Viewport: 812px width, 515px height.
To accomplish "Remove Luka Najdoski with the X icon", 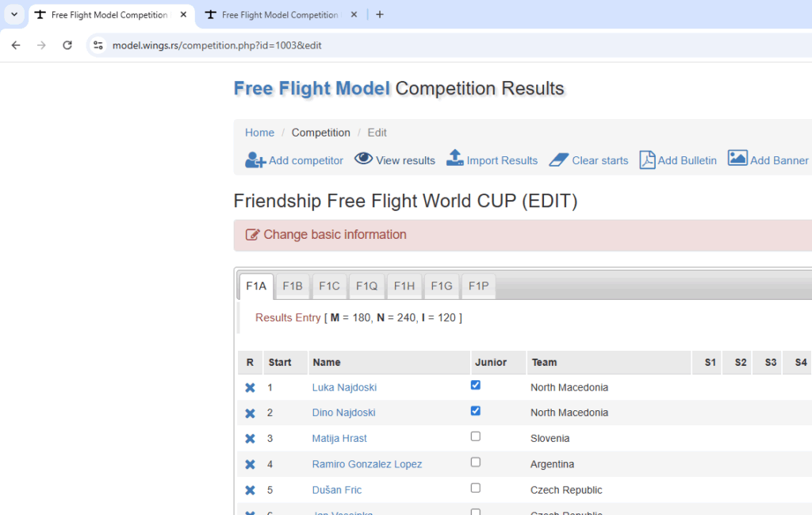I will coord(250,387).
